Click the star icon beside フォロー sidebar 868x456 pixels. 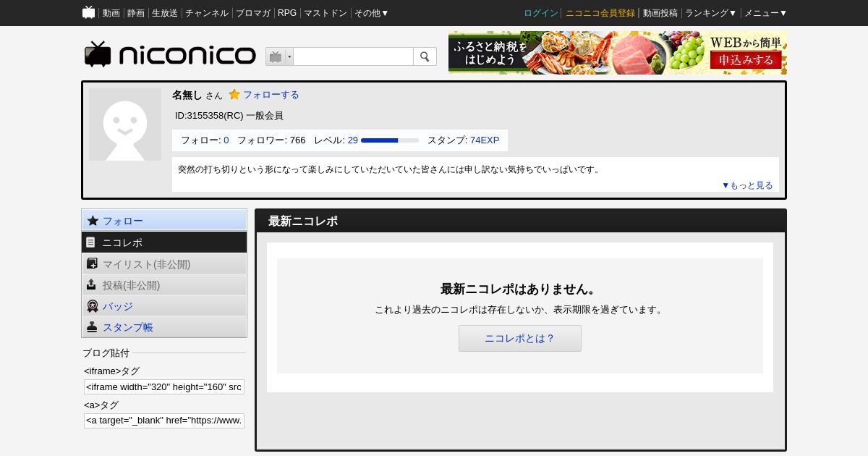93,221
